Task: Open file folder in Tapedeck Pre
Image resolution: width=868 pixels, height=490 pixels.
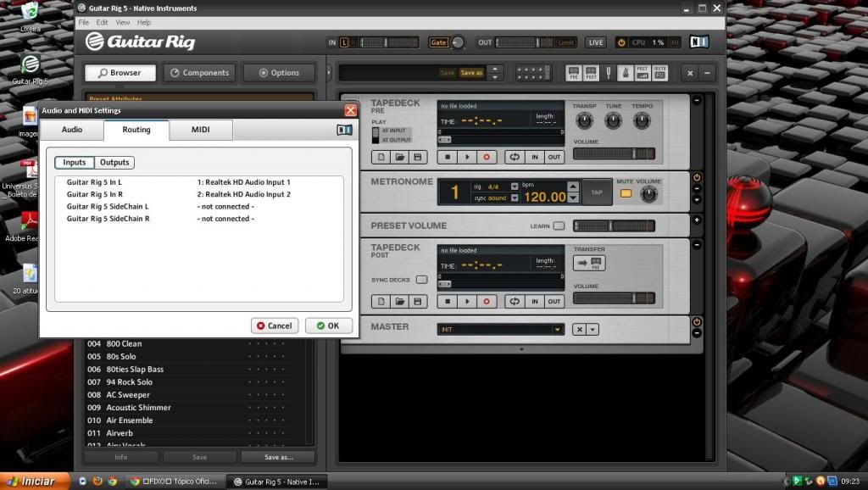Action: pyautogui.click(x=399, y=157)
